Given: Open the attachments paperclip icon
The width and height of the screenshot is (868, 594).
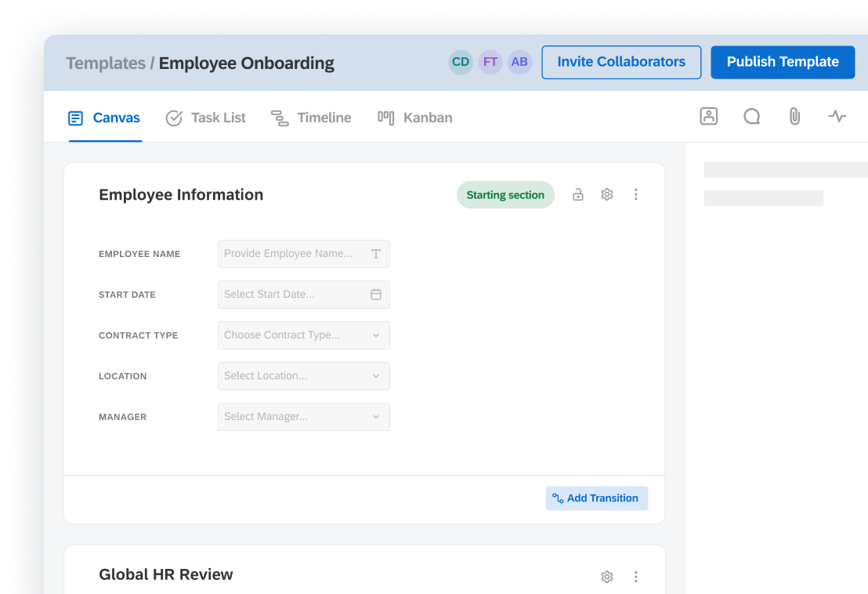Looking at the screenshot, I should [x=794, y=117].
